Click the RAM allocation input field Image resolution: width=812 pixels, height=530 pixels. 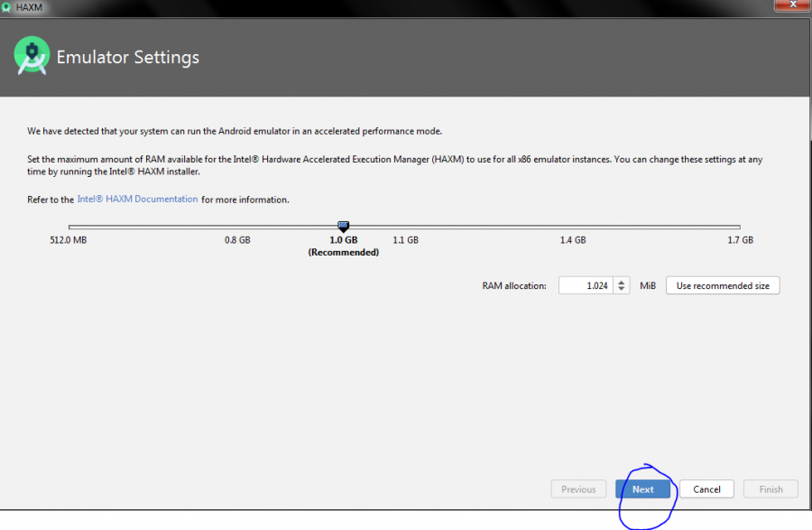[586, 285]
